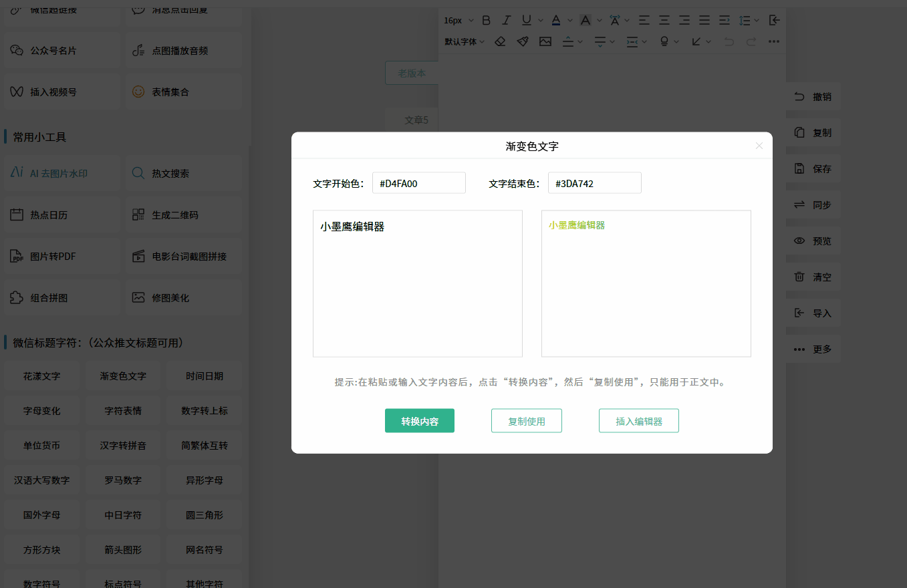The image size is (907, 588).
Task: Click 同步 in right sidebar
Action: [x=813, y=205]
